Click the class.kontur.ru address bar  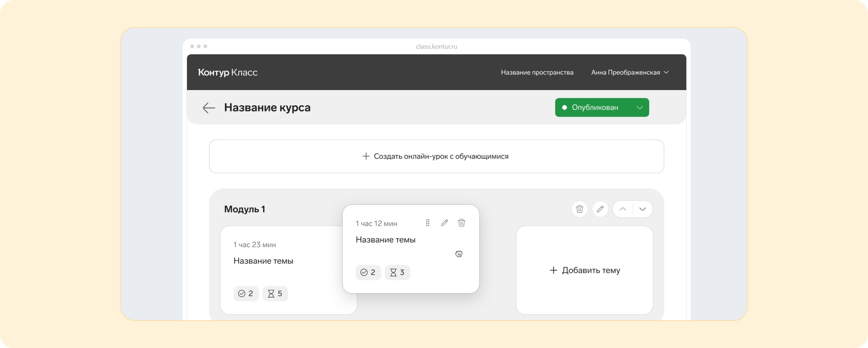point(436,47)
